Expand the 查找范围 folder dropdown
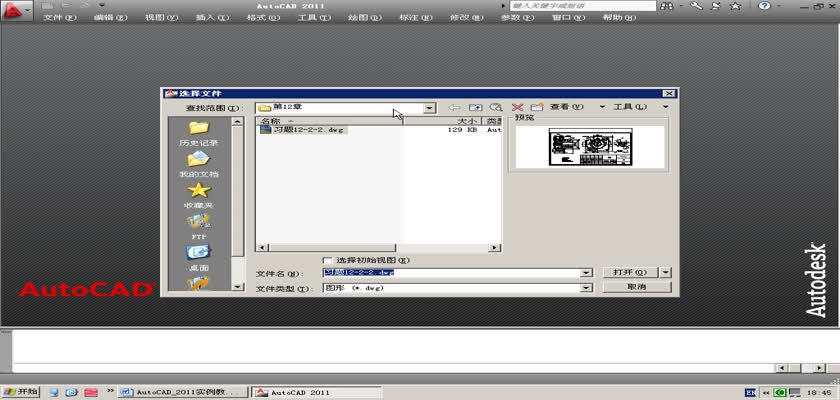 [429, 108]
